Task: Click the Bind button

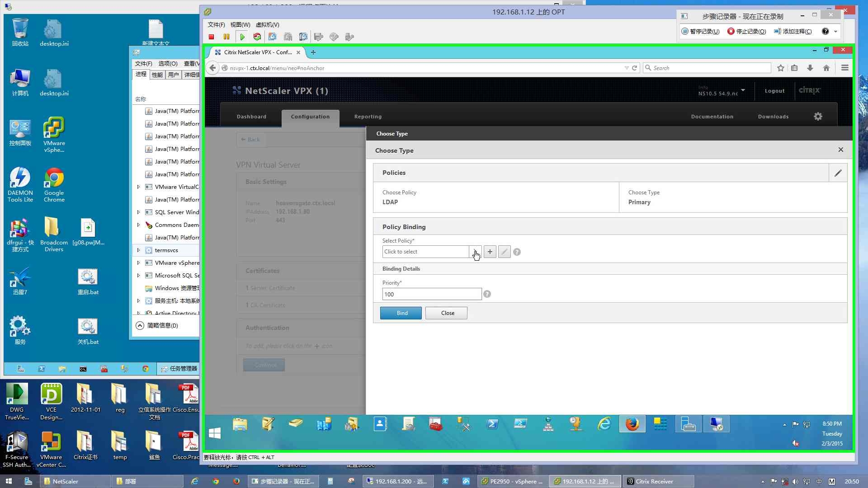Action: (401, 313)
